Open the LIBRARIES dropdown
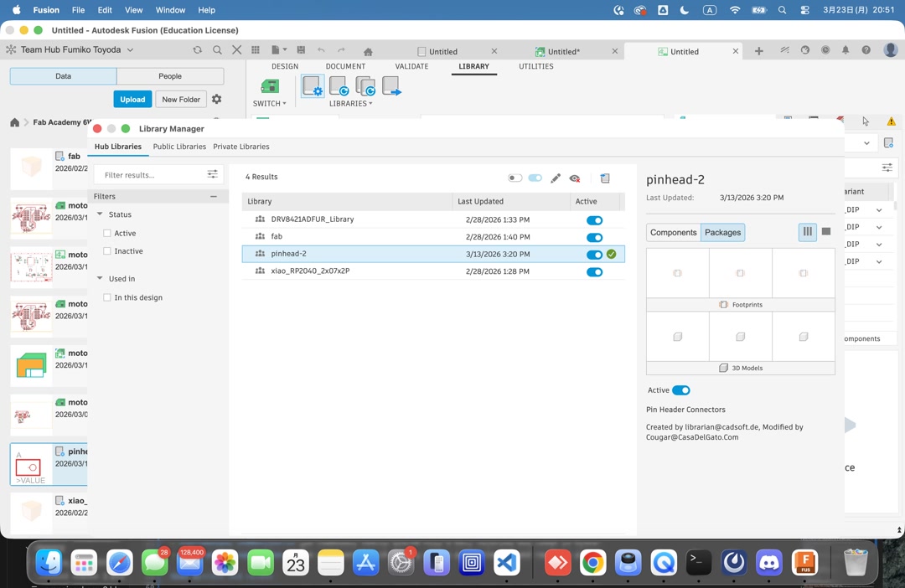905x588 pixels. pyautogui.click(x=350, y=103)
